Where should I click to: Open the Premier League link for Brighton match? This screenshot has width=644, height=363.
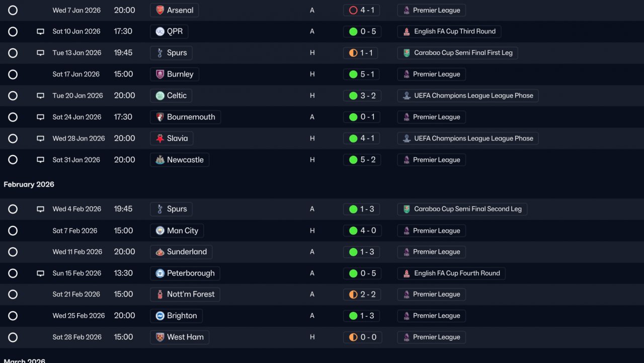[432, 316]
